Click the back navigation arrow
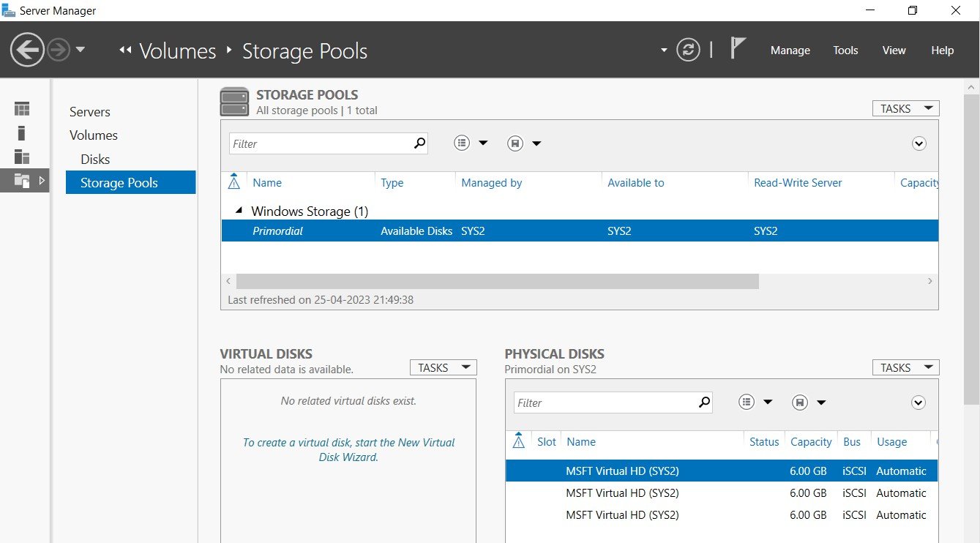This screenshot has width=980, height=543. tap(28, 50)
